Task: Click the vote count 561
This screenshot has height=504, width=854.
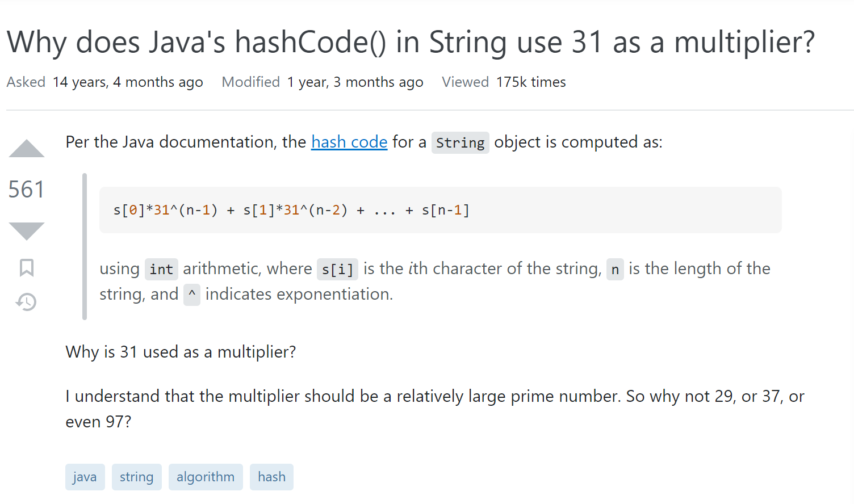Action: pyautogui.click(x=27, y=190)
